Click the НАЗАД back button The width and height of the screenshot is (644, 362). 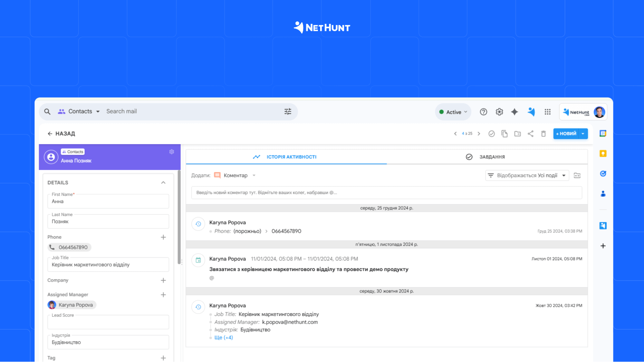coord(61,134)
